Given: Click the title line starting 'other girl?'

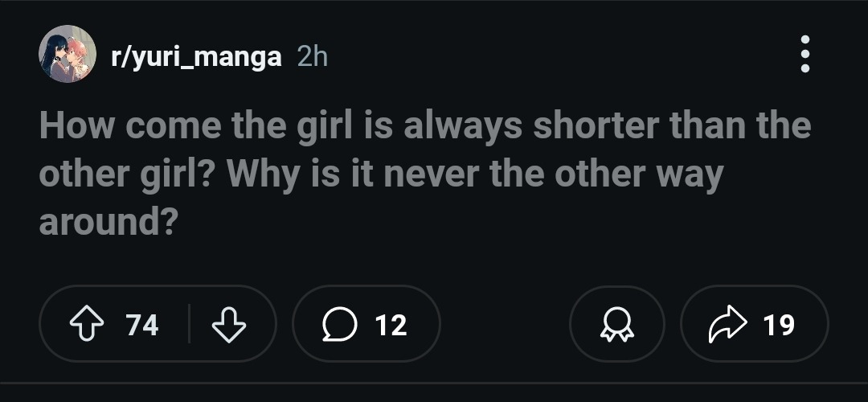Looking at the screenshot, I should coord(381,174).
